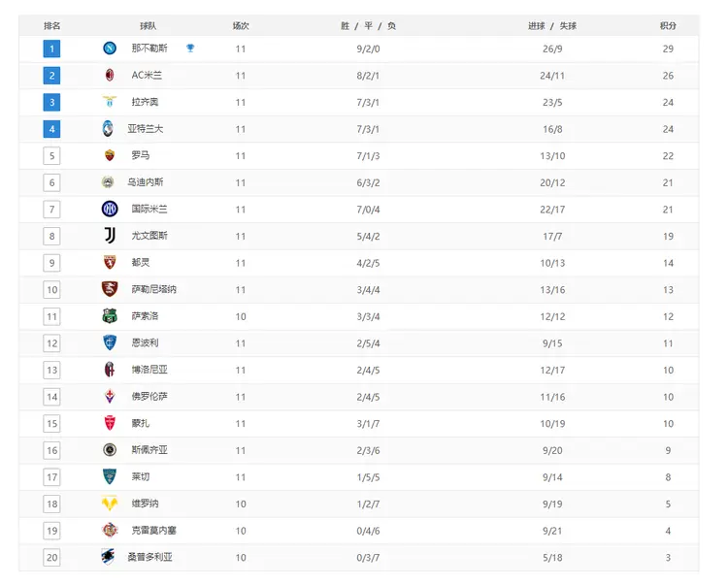Click the Torino bull crest

pyautogui.click(x=110, y=263)
